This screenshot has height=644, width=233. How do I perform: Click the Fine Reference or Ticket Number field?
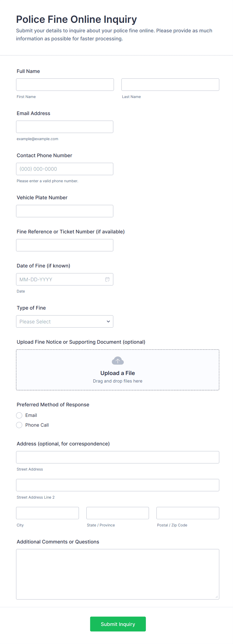pyautogui.click(x=65, y=245)
